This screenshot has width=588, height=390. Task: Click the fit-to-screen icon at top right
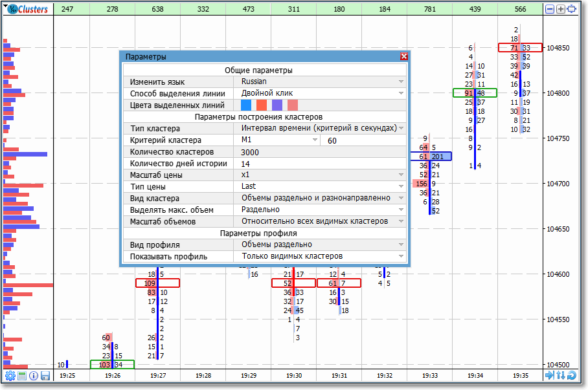click(571, 10)
